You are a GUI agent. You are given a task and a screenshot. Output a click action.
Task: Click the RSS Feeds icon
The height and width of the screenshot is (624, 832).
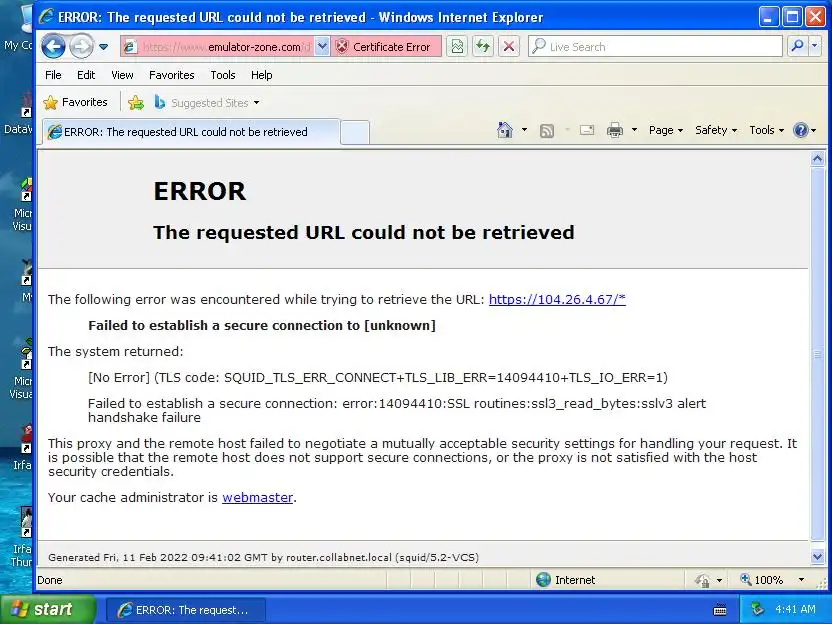point(547,131)
